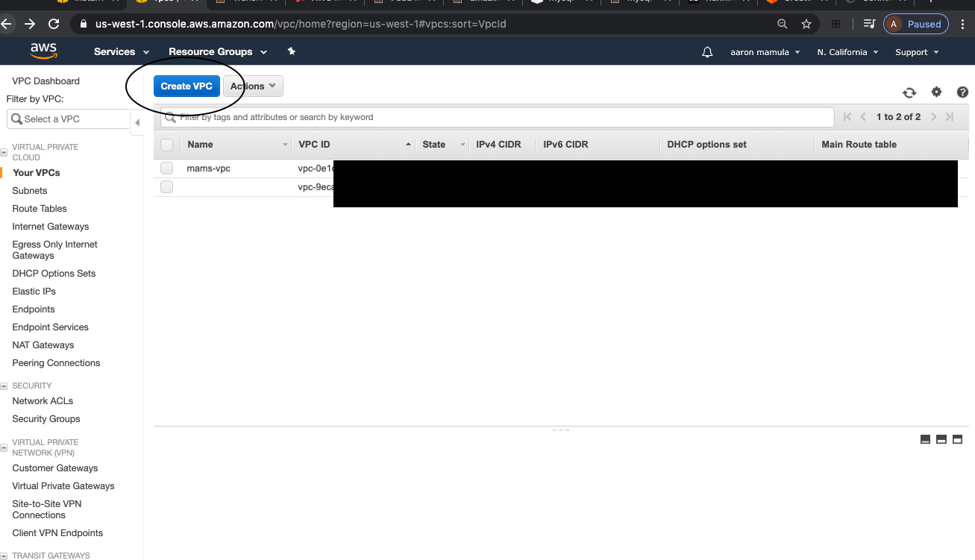
Task: Open VPC Dashboard link
Action: (46, 81)
